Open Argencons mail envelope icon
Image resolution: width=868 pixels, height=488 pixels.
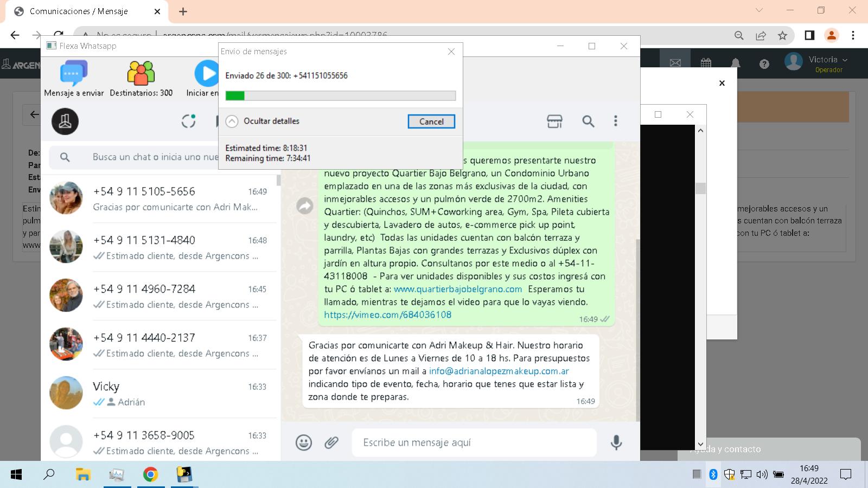click(675, 63)
